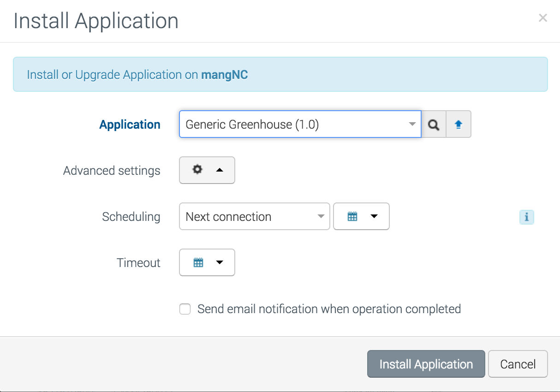Screen dimensions: 560x392
Task: Collapse Advanced settings using the up caret
Action: pyautogui.click(x=220, y=170)
